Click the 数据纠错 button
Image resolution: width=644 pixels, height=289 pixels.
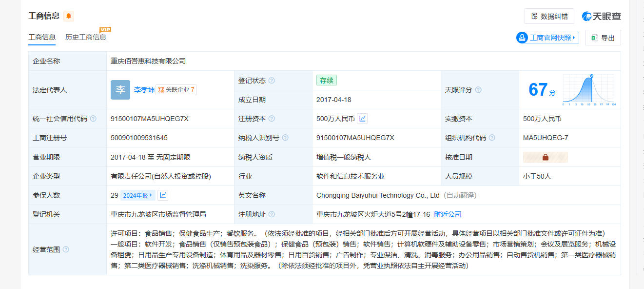pos(549,16)
